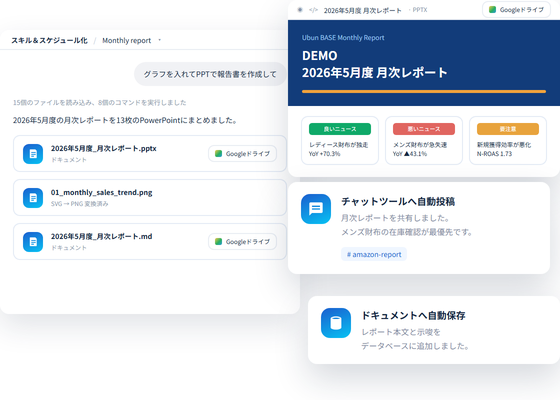The height and width of the screenshot is (400, 560).
Task: Click the chat message グラフを入れてPPTで報告書を作成して
Action: pyautogui.click(x=210, y=74)
